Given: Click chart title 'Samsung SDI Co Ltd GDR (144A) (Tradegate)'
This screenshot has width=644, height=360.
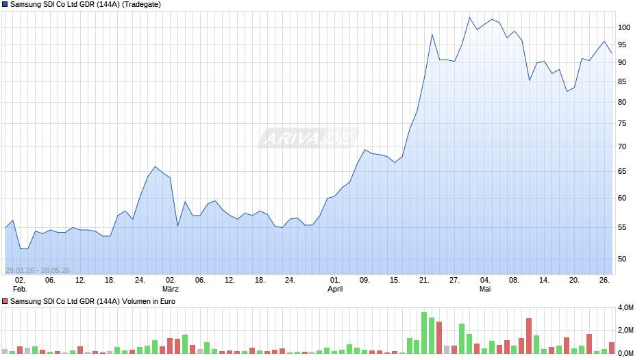Looking at the screenshot, I should click(86, 5).
